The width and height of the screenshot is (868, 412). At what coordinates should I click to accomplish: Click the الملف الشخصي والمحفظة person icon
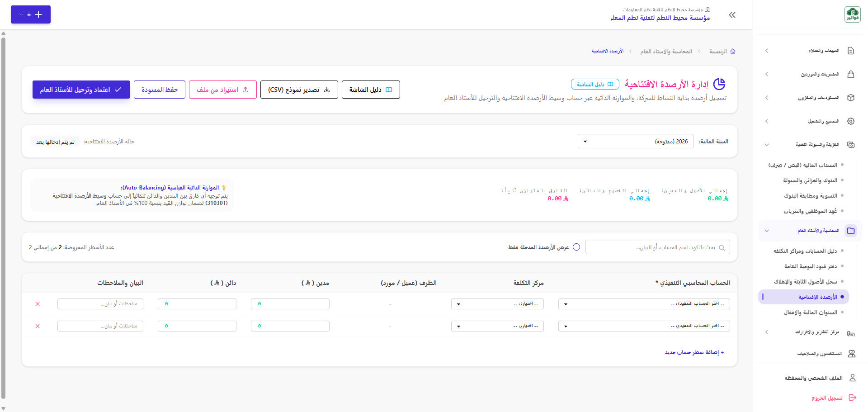853,378
